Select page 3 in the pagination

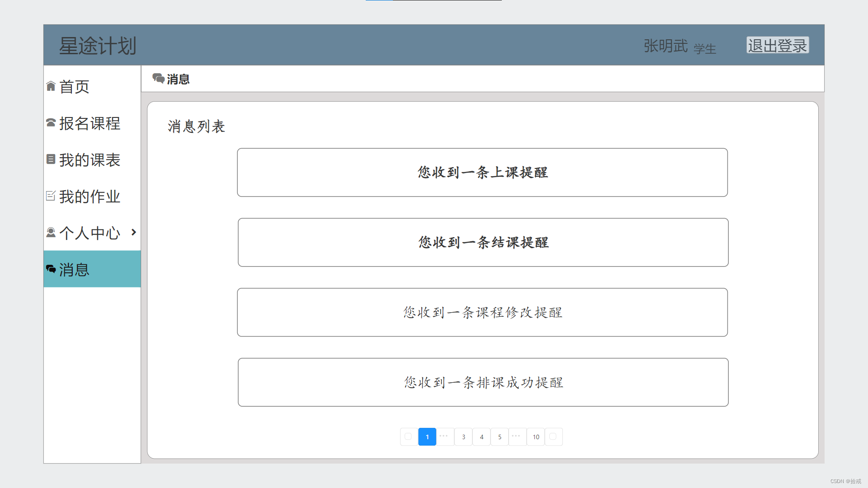[463, 437]
